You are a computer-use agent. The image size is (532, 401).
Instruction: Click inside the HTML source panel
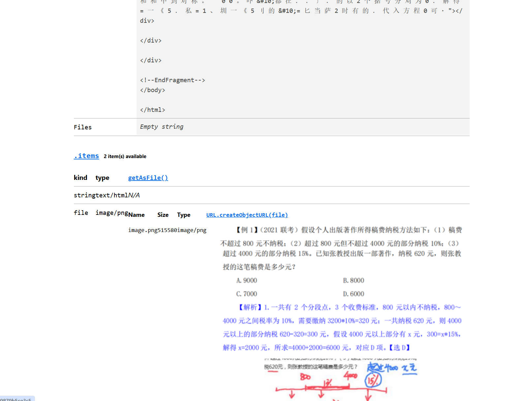297,59
